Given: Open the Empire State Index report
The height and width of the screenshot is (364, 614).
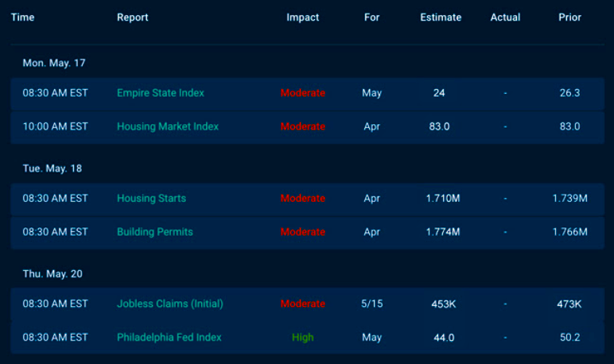Looking at the screenshot, I should [x=160, y=93].
